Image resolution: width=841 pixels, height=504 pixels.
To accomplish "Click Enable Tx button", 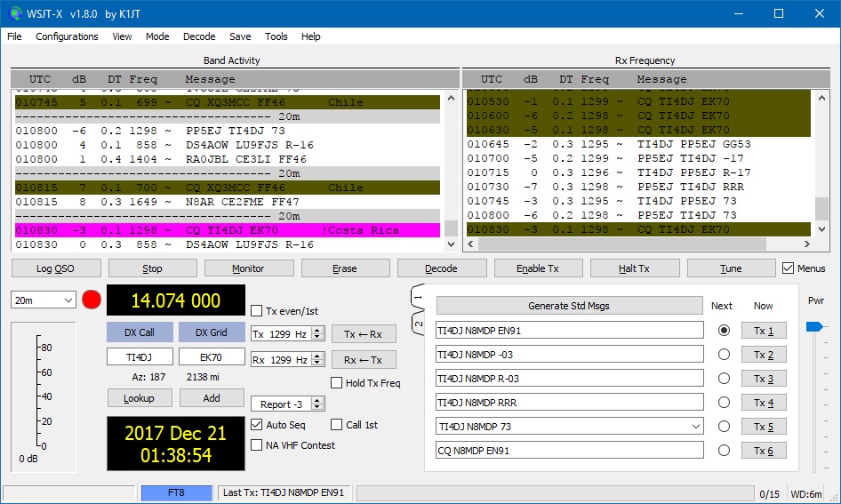I will coord(538,268).
